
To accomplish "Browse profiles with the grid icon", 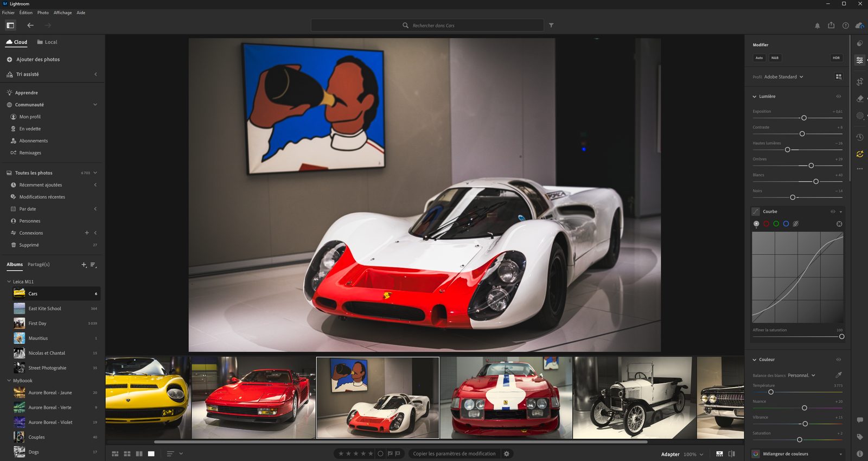I will [x=839, y=77].
